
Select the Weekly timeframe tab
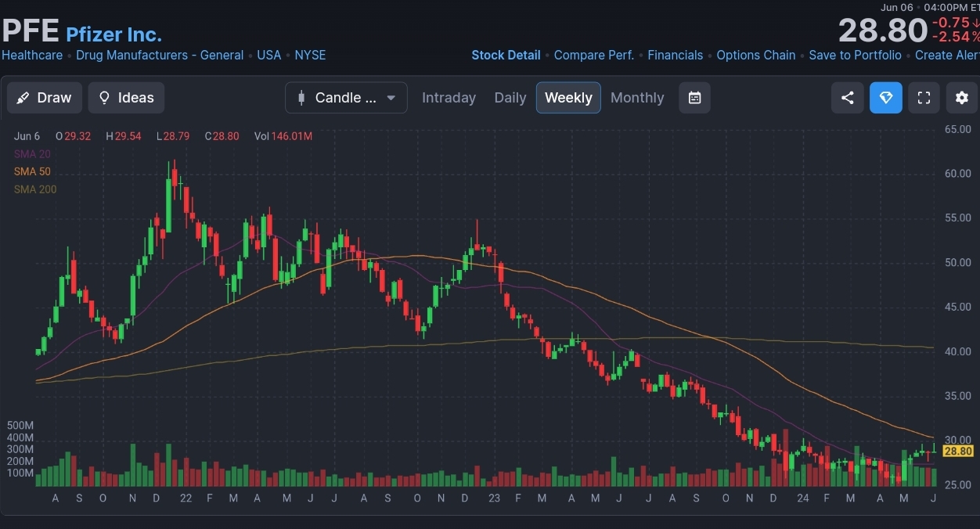click(x=568, y=98)
